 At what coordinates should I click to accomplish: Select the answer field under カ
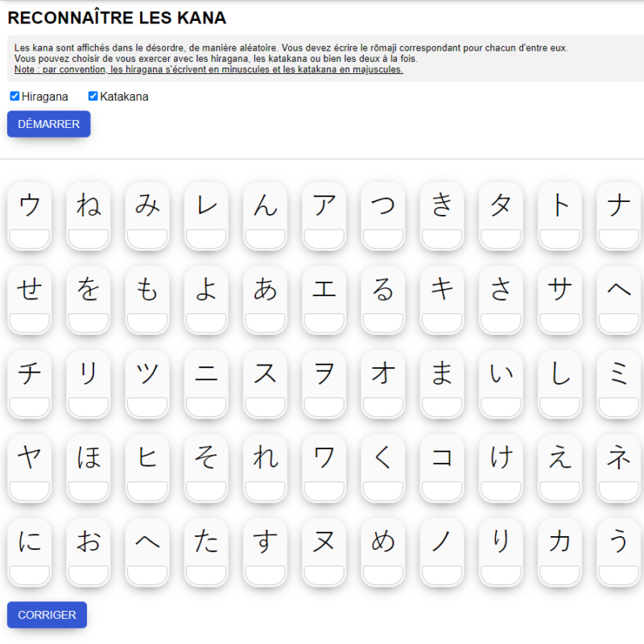point(560,575)
